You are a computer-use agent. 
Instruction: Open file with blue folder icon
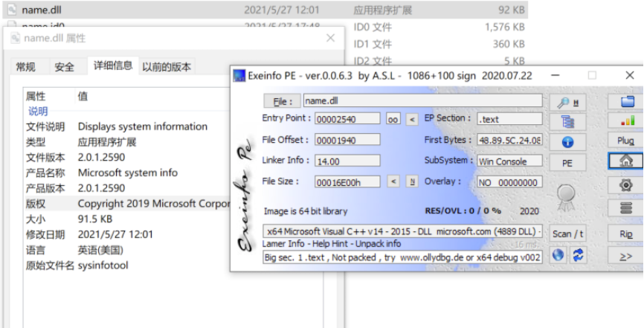pos(626,102)
